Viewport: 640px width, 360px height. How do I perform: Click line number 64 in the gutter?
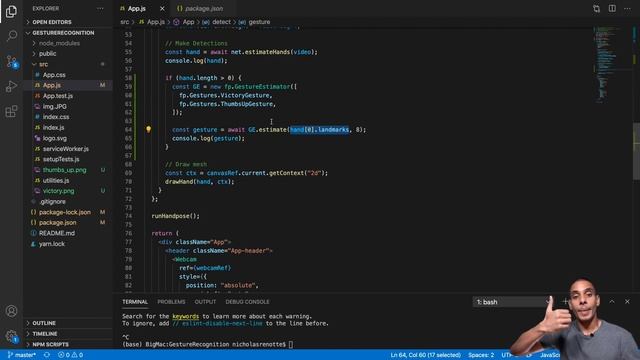129,130
